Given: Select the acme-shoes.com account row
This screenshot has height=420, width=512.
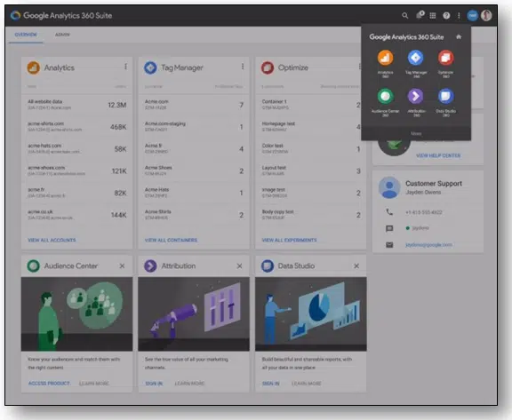Looking at the screenshot, I should [77, 170].
